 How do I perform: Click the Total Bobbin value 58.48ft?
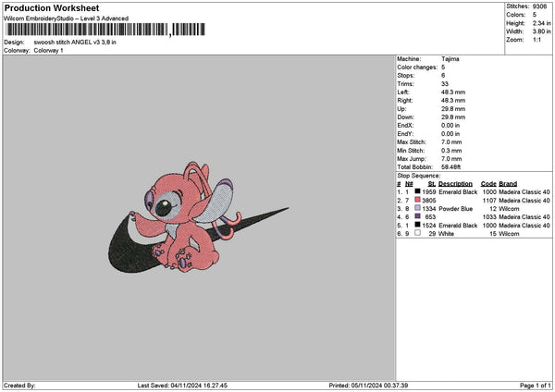coord(451,167)
